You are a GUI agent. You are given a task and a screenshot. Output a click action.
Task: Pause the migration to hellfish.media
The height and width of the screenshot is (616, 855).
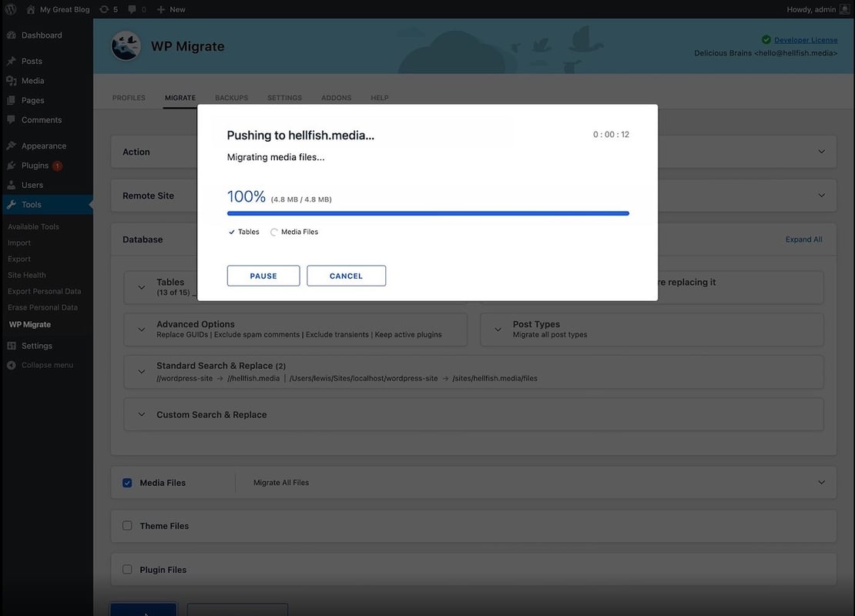click(263, 275)
